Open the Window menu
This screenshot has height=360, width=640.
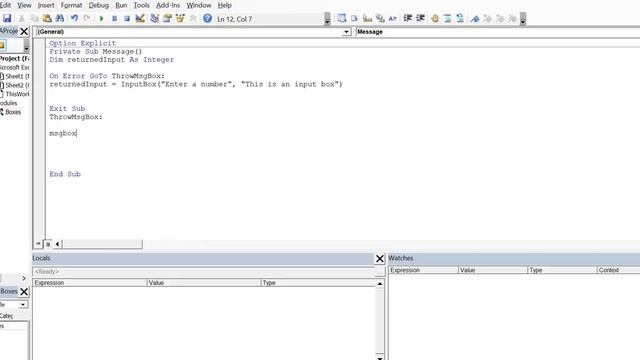pos(199,5)
